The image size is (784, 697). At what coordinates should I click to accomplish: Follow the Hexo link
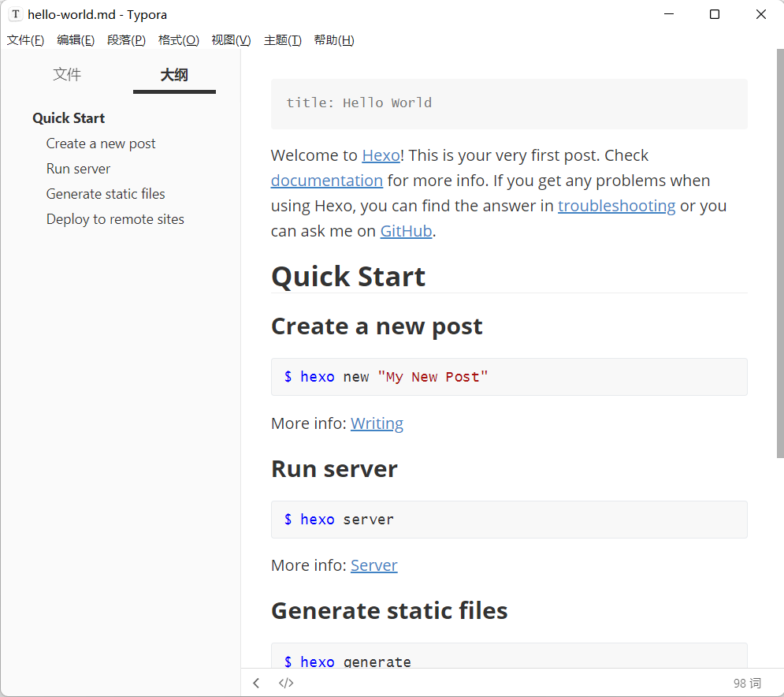pyautogui.click(x=381, y=155)
